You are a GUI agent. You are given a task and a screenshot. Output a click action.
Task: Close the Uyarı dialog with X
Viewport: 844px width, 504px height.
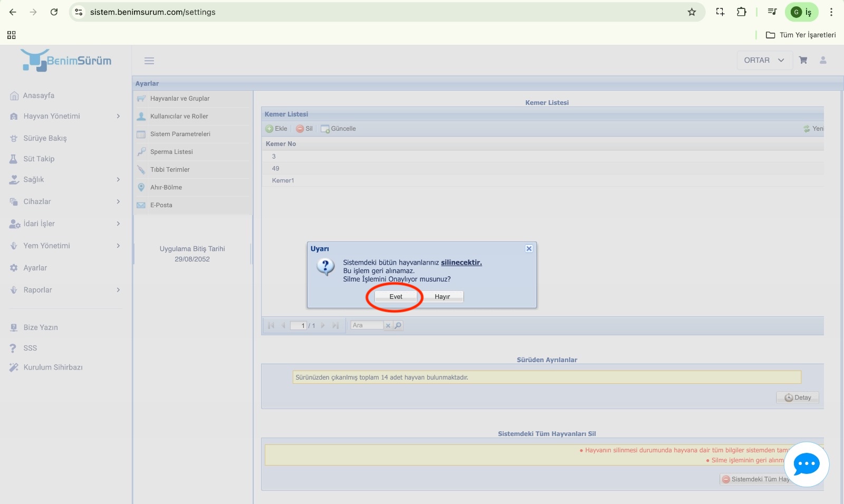pyautogui.click(x=529, y=249)
